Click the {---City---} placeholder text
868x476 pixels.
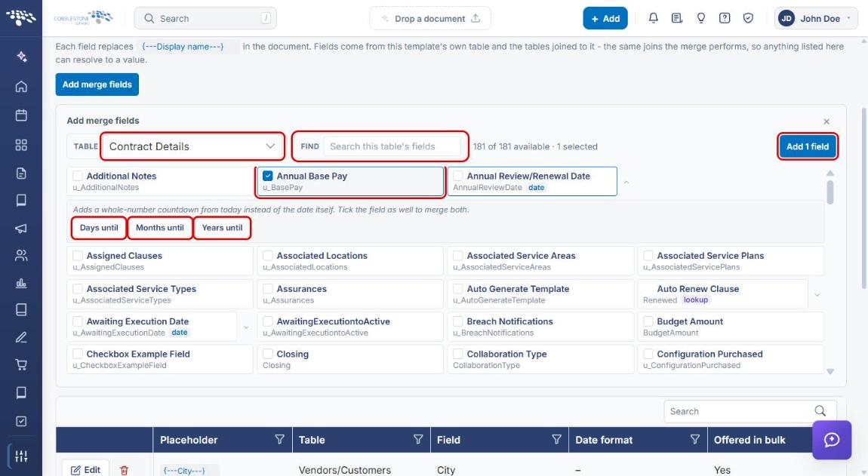(184, 471)
